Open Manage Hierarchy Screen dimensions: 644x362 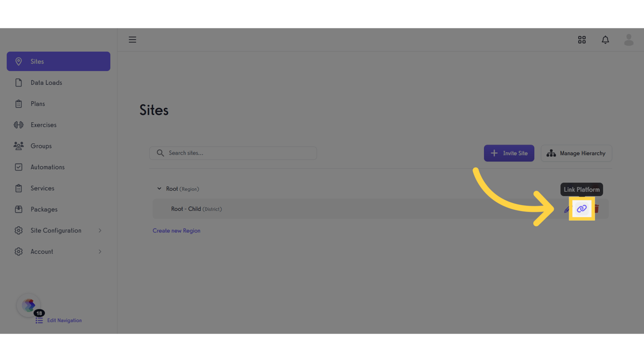click(x=576, y=153)
